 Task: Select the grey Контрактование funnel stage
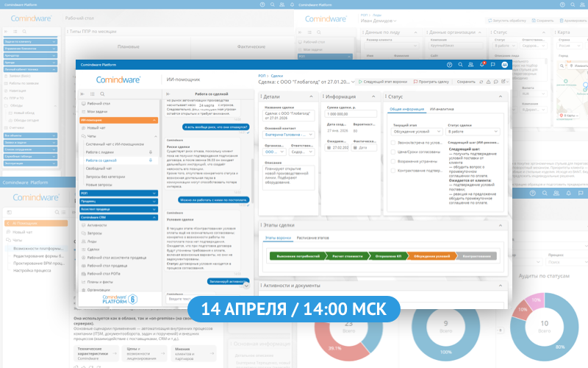pyautogui.click(x=476, y=256)
